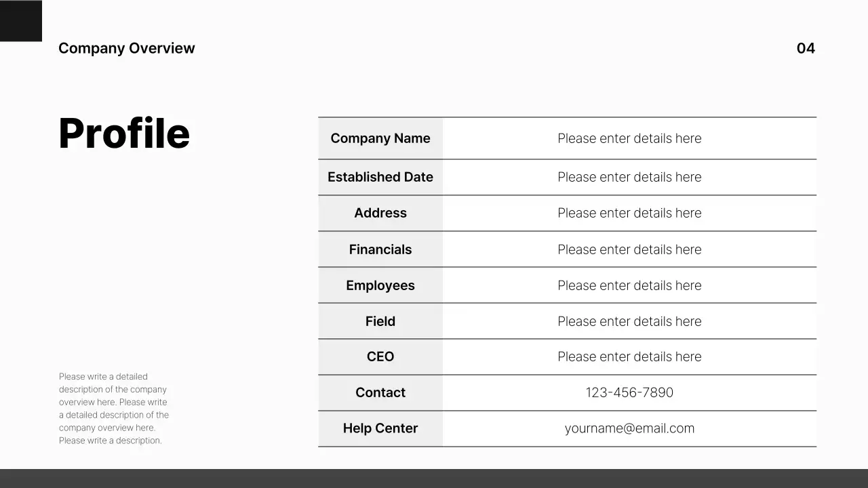Screen dimensions: 868x488
Task: Click the company description paragraph text
Action: click(x=114, y=408)
